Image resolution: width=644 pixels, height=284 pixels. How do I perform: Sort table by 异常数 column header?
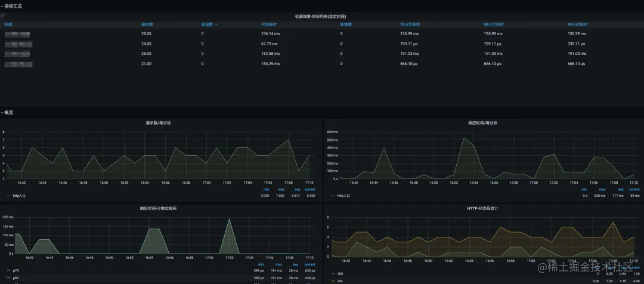pyautogui.click(x=346, y=24)
